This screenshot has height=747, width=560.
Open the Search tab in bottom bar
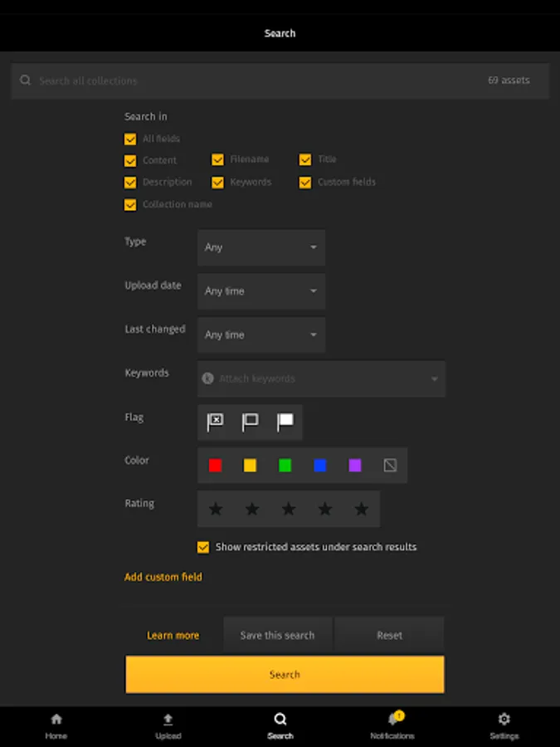pos(280,726)
